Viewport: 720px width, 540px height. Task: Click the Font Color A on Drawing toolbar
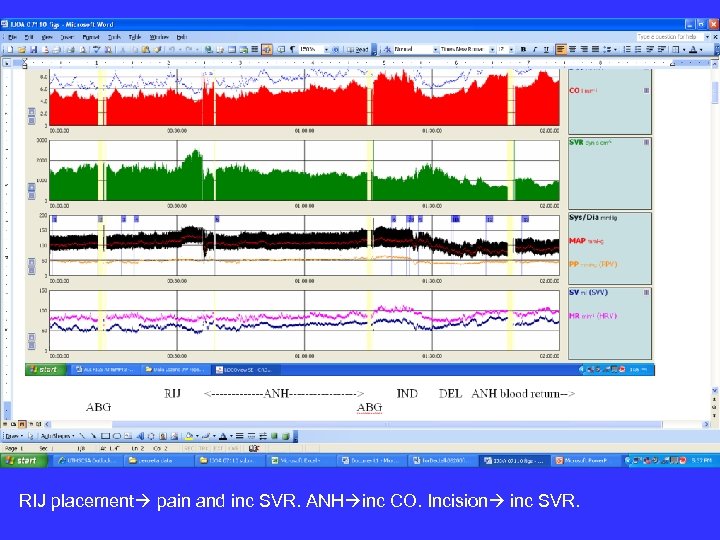223,436
